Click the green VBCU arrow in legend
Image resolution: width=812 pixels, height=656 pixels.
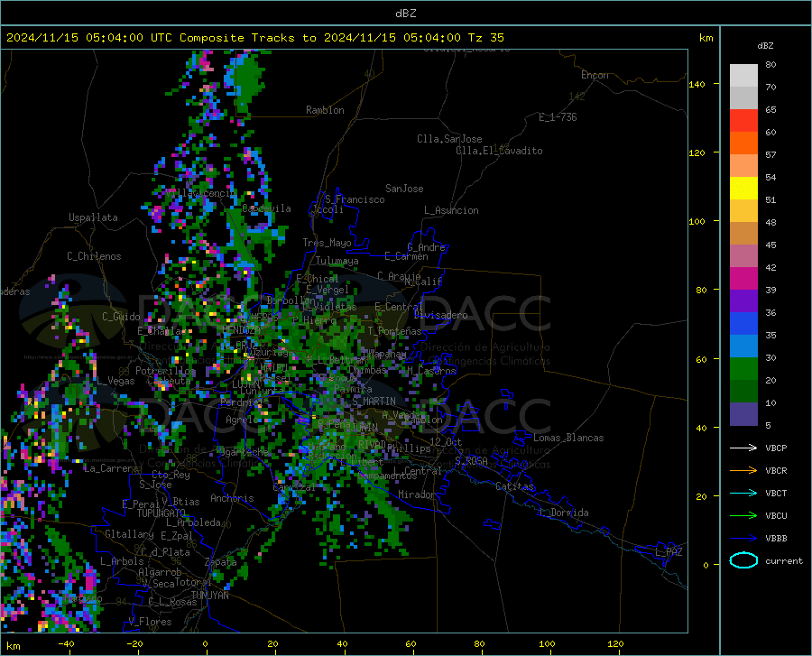pyautogui.click(x=743, y=515)
